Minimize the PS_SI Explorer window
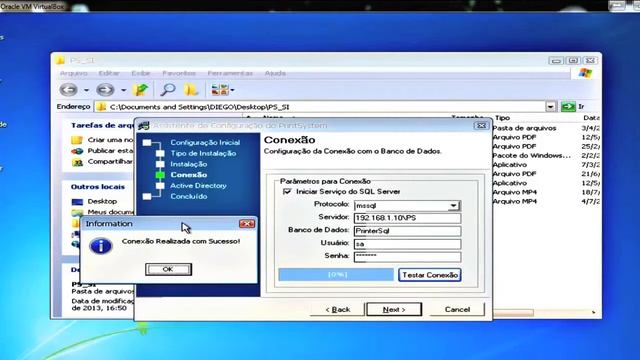The height and width of the screenshot is (360, 640). click(555, 60)
